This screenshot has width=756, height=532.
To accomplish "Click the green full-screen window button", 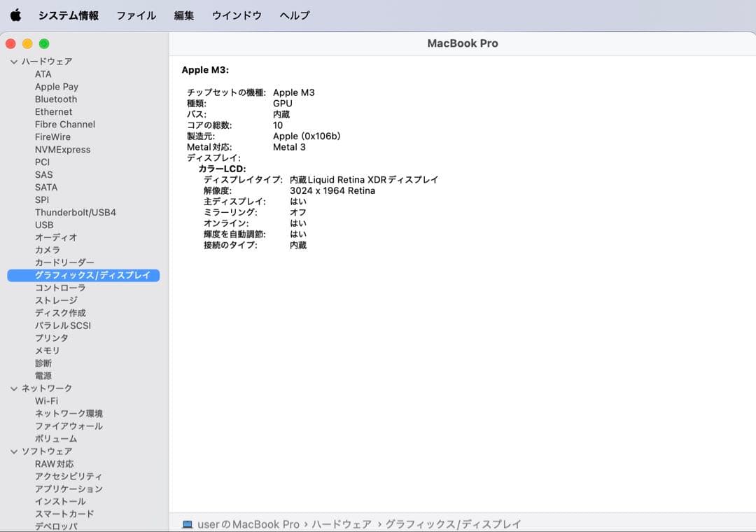I will click(44, 43).
